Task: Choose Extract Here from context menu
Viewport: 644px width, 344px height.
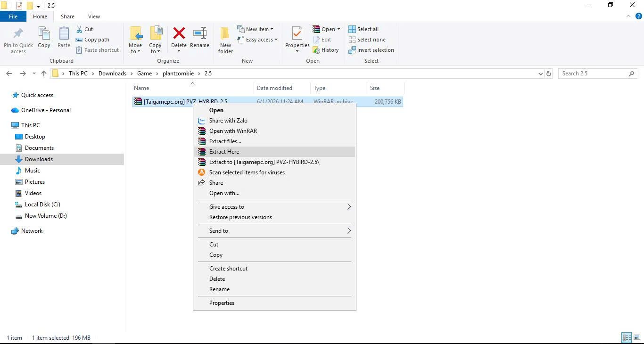Action: coord(224,152)
